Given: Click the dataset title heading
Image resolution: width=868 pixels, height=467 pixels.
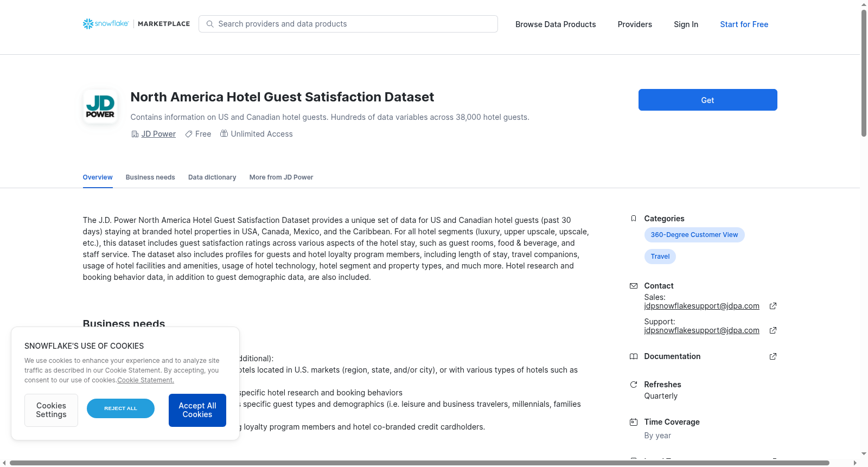Looking at the screenshot, I should (282, 97).
